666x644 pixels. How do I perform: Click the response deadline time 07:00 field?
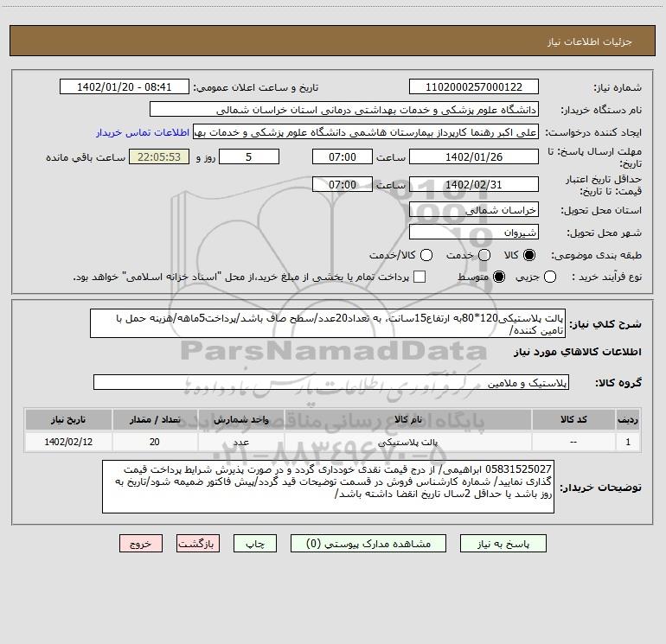(x=343, y=156)
